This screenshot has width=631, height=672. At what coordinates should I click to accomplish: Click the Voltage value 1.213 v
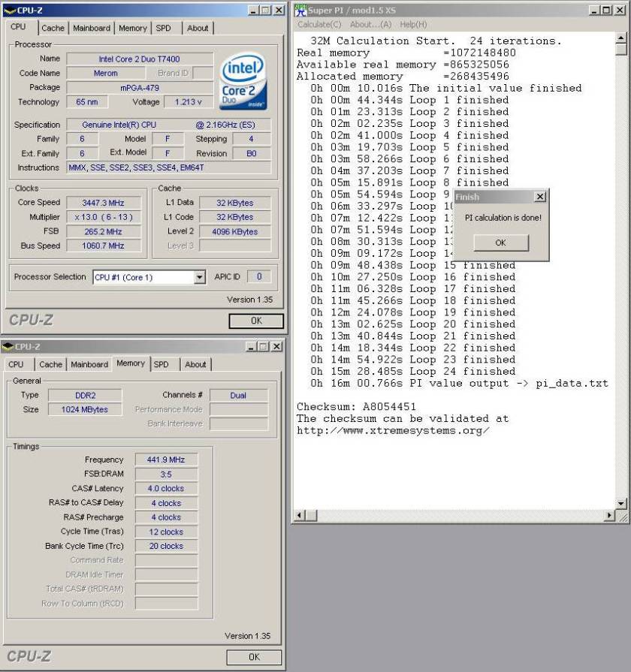(189, 102)
